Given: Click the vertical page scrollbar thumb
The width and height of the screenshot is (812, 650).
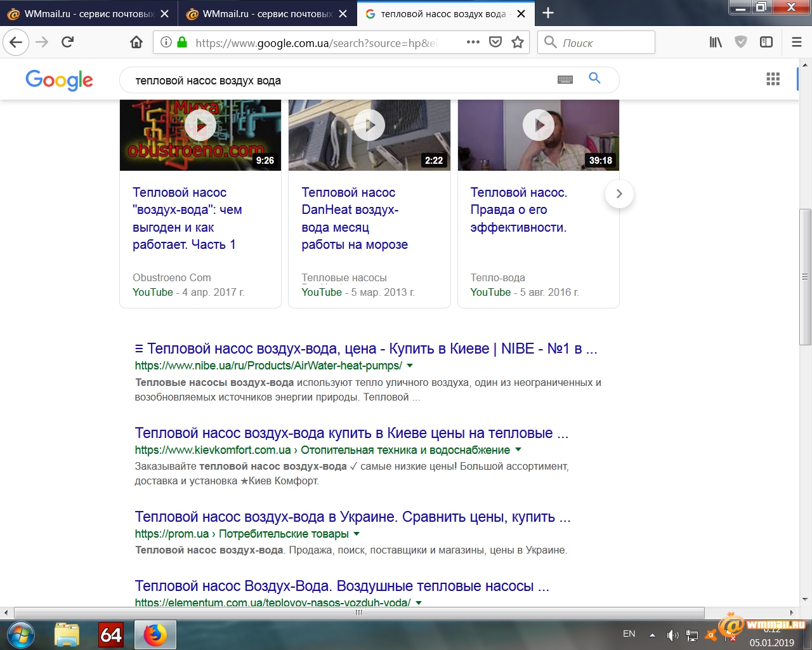Looking at the screenshot, I should pos(805,277).
